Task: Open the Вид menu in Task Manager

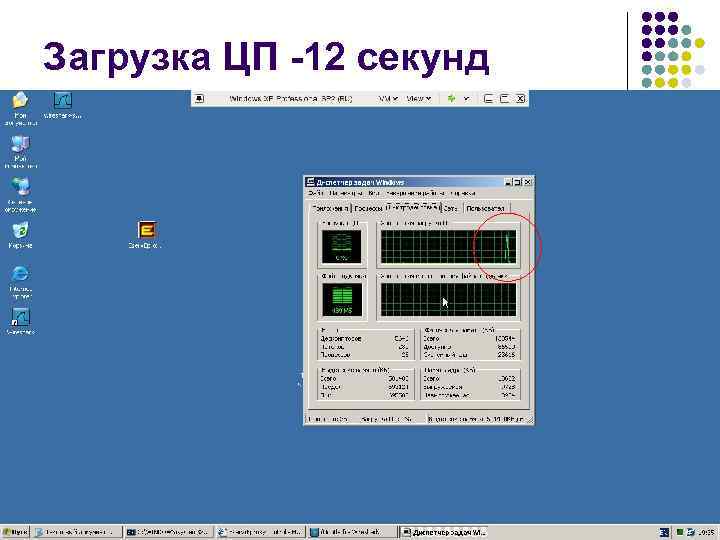Action: tap(374, 193)
